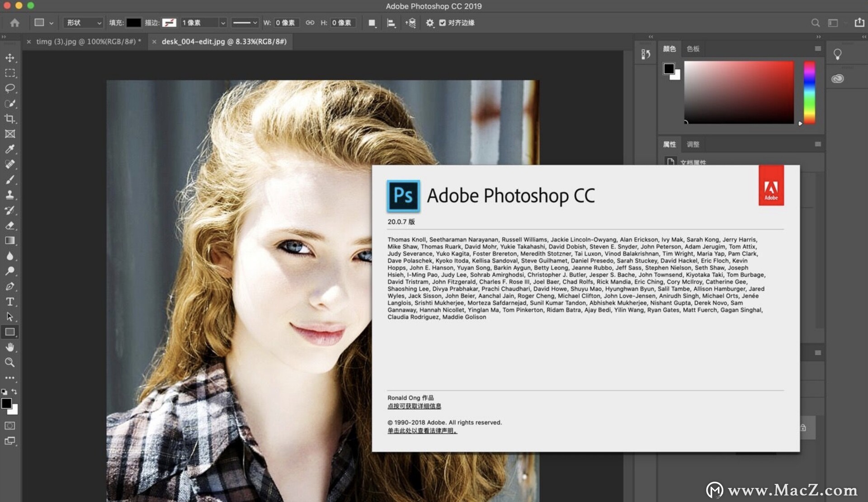Enable the 对齐边缘 checkbox

(x=443, y=23)
